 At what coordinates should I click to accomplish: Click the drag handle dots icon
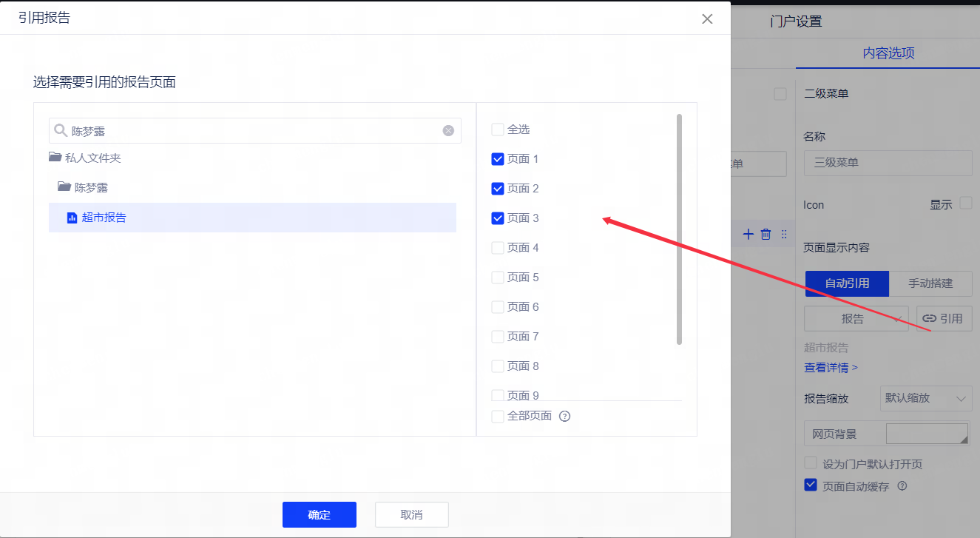[x=784, y=234]
